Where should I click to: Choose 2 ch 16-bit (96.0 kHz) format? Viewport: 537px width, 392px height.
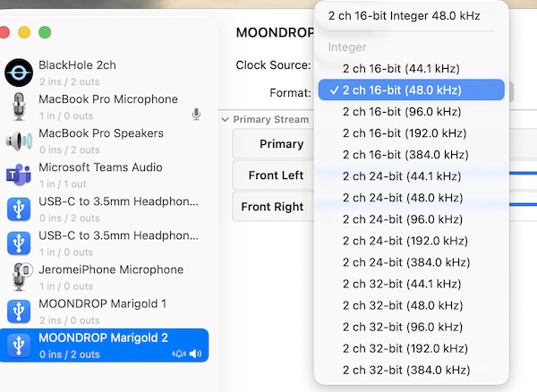412,112
